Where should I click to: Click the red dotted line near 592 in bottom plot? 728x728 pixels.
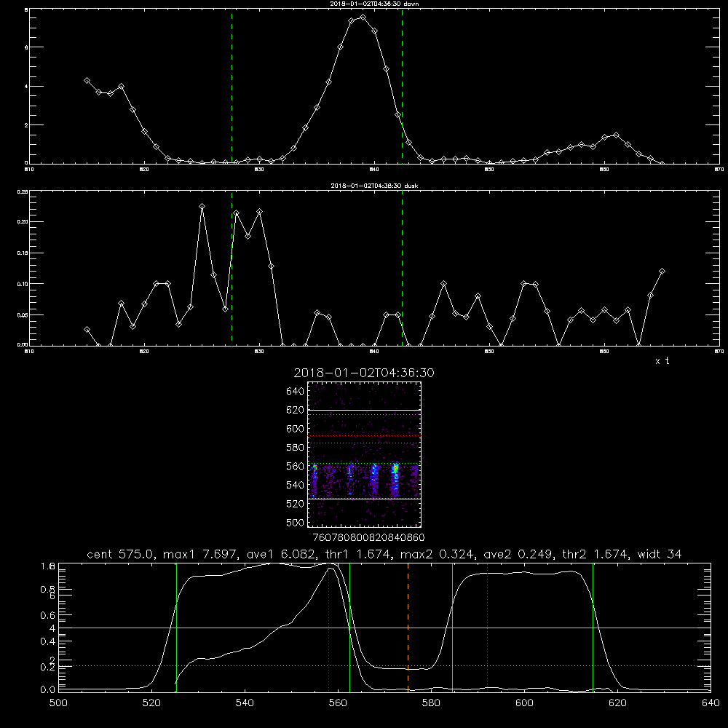coord(488,627)
